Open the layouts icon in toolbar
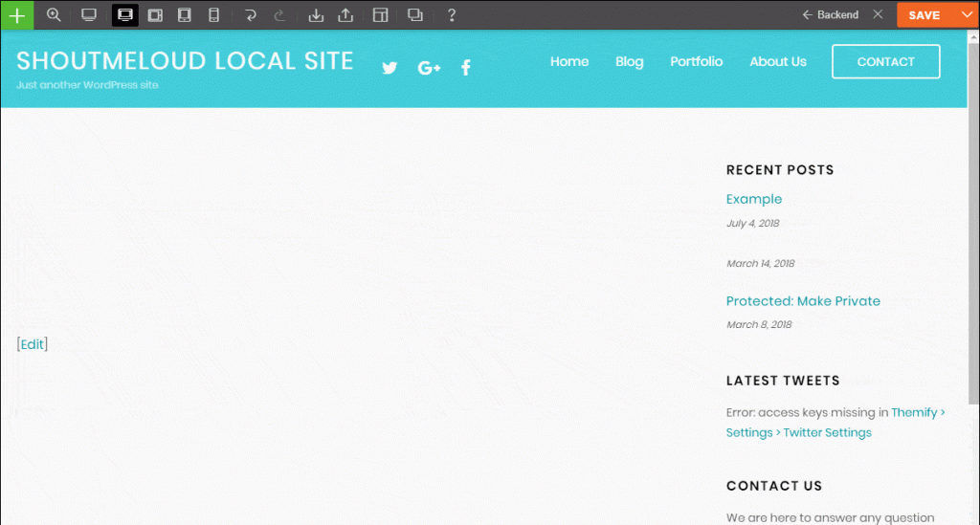Viewport: 980px width, 525px height. 380,15
